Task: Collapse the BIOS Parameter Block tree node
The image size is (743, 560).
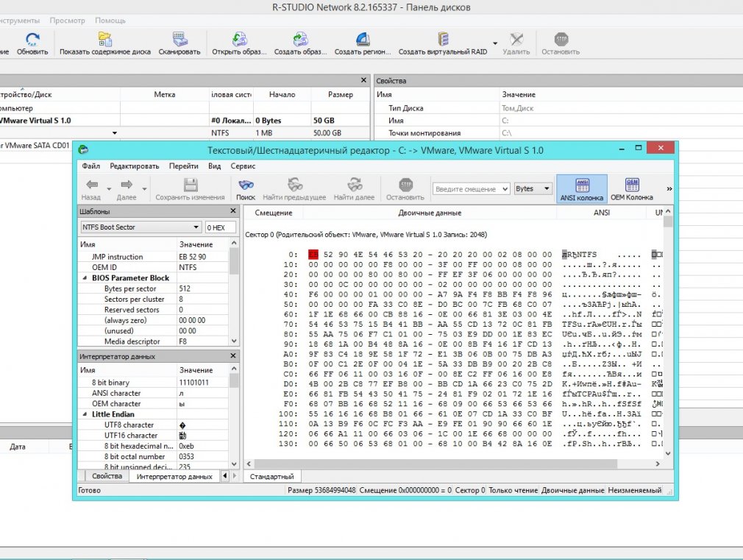Action: point(85,278)
